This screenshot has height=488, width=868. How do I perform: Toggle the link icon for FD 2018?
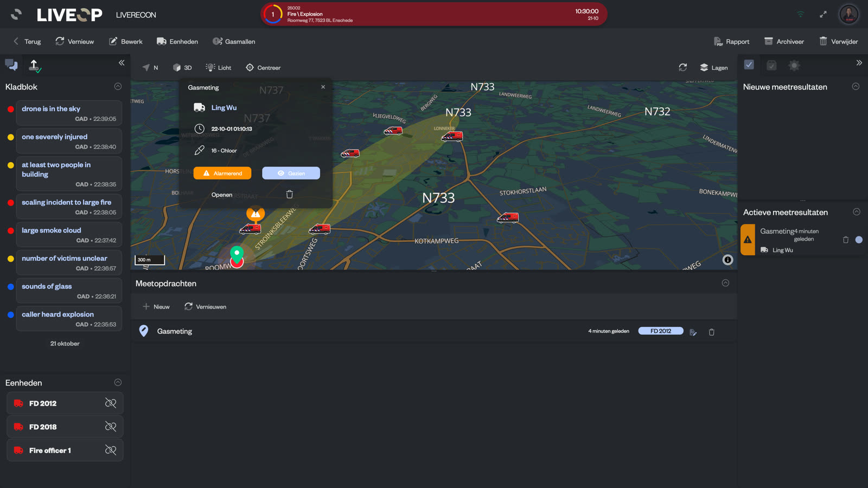pos(111,427)
